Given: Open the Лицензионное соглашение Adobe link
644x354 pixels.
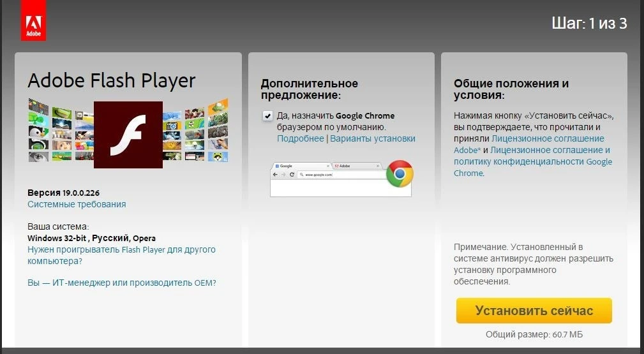Looking at the screenshot, I should (548, 138).
